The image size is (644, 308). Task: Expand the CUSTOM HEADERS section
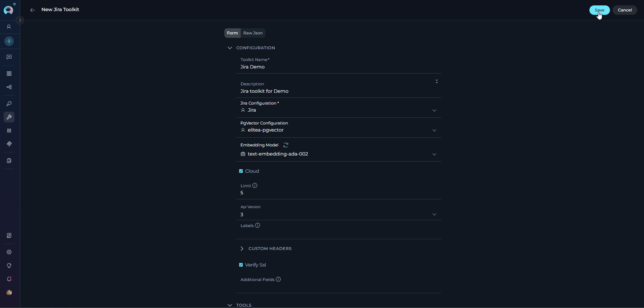(242, 249)
